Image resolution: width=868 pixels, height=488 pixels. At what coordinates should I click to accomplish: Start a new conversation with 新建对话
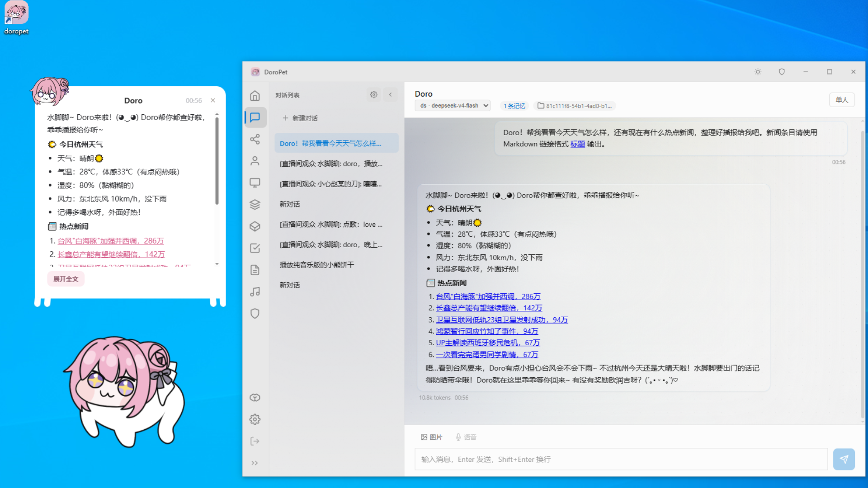click(300, 118)
